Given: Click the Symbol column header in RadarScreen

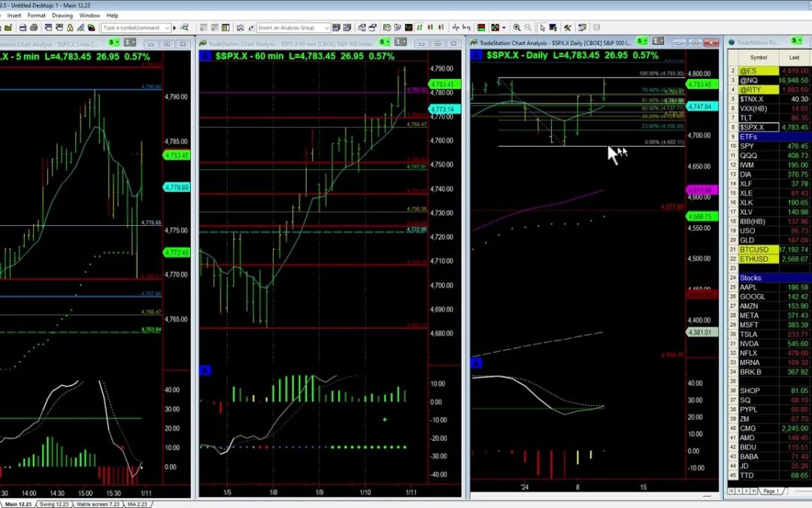Looking at the screenshot, I should coord(759,57).
